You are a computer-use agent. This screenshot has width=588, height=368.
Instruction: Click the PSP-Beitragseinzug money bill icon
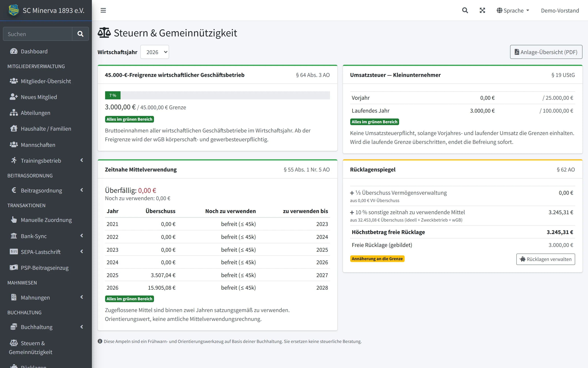[x=14, y=268]
